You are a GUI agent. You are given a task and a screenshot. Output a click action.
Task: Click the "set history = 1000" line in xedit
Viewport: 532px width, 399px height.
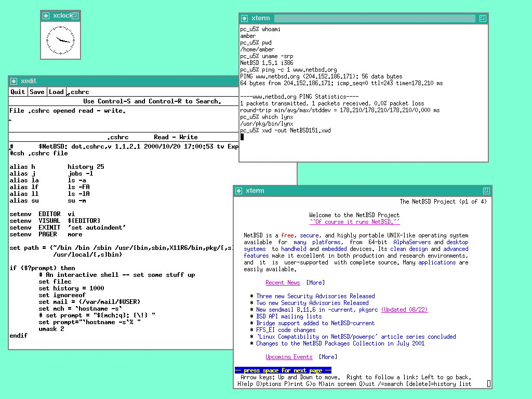71,288
